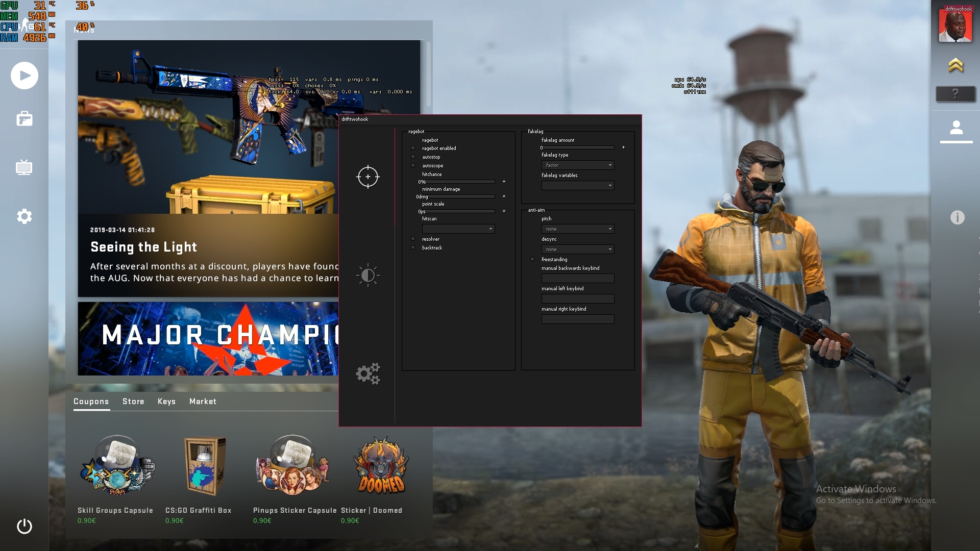Expand the pitch dropdown
This screenshot has height=551, width=980.
point(577,229)
